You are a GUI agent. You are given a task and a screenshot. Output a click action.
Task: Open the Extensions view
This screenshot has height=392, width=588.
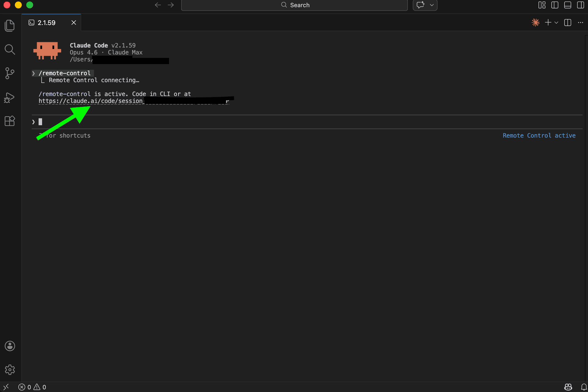pos(9,121)
